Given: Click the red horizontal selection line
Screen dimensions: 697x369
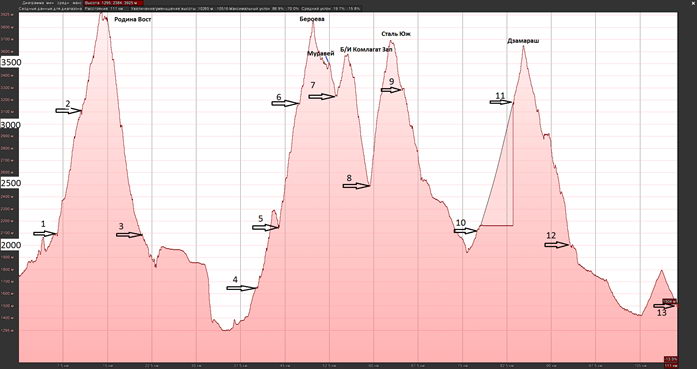Looking at the screenshot, I should (x=497, y=226).
